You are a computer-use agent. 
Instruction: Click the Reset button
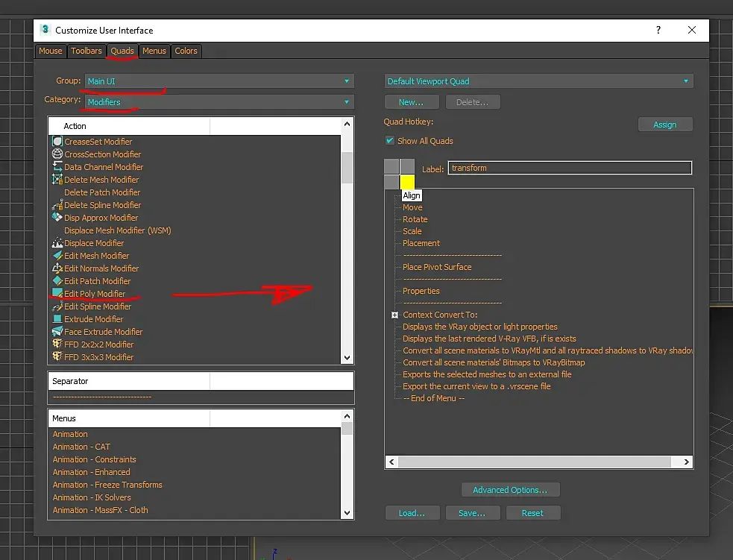point(532,513)
